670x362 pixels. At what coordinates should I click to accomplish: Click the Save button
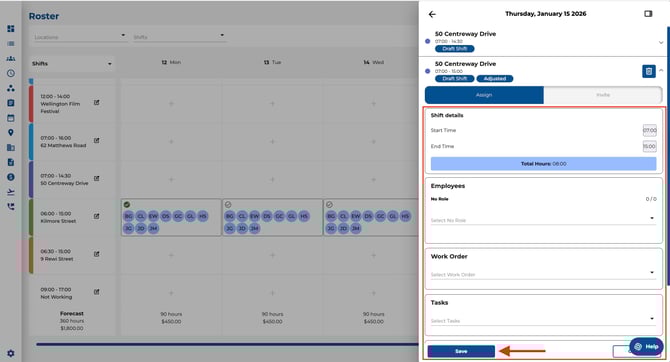(x=461, y=351)
